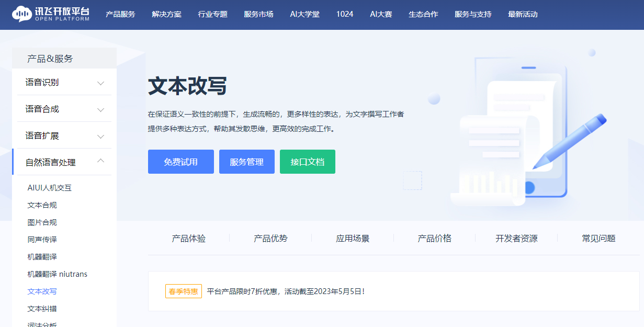
Task: Open the 行业专题 menu
Action: [x=213, y=14]
